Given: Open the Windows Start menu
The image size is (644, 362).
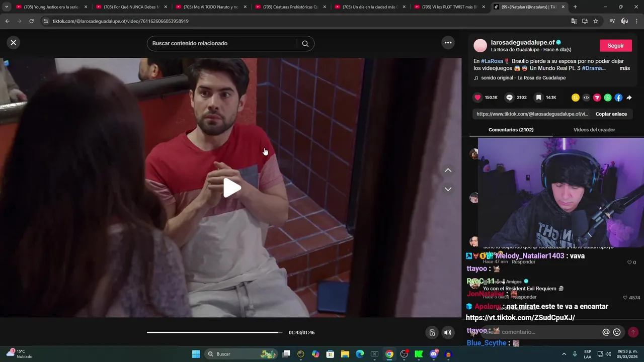Looking at the screenshot, I should click(x=196, y=354).
